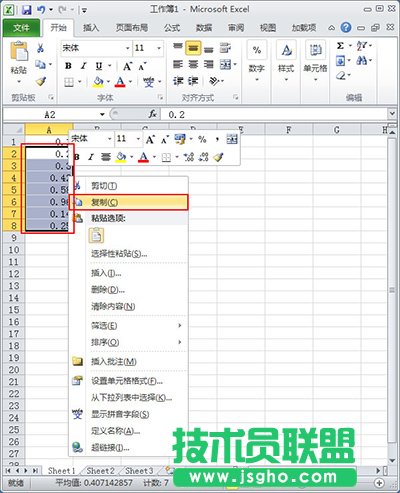Image resolution: width=400 pixels, height=493 pixels.
Task: Choose Clear Contents from context menu
Action: [x=129, y=306]
